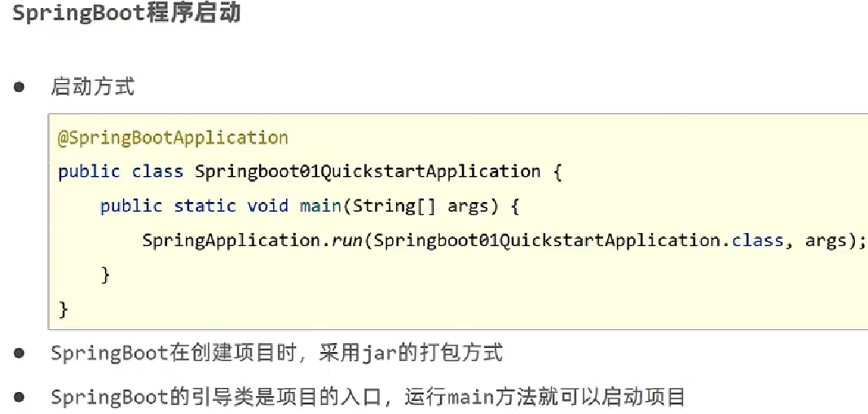Viewport: 868px width, 414px height.
Task: Click the italic 'run' method call
Action: 346,240
